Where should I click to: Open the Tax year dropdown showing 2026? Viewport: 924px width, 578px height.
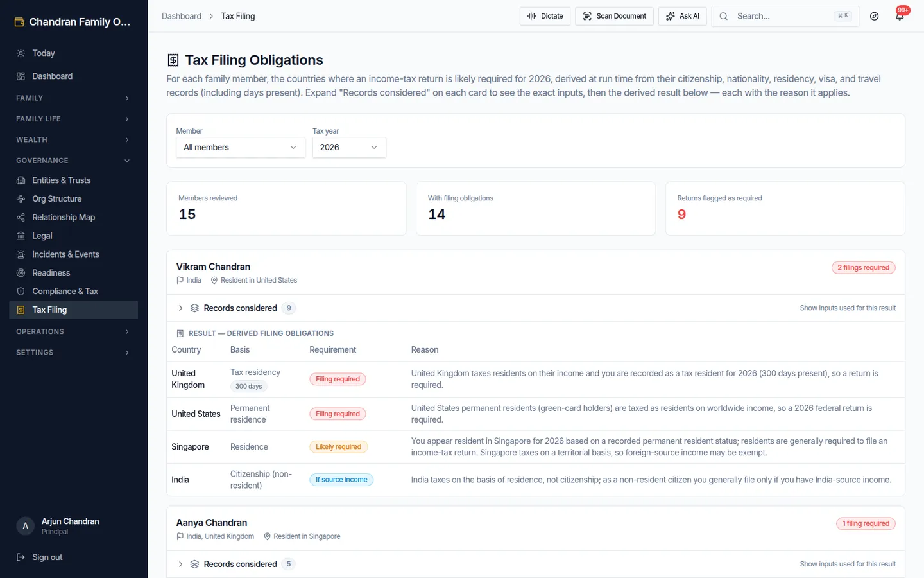[x=349, y=148]
